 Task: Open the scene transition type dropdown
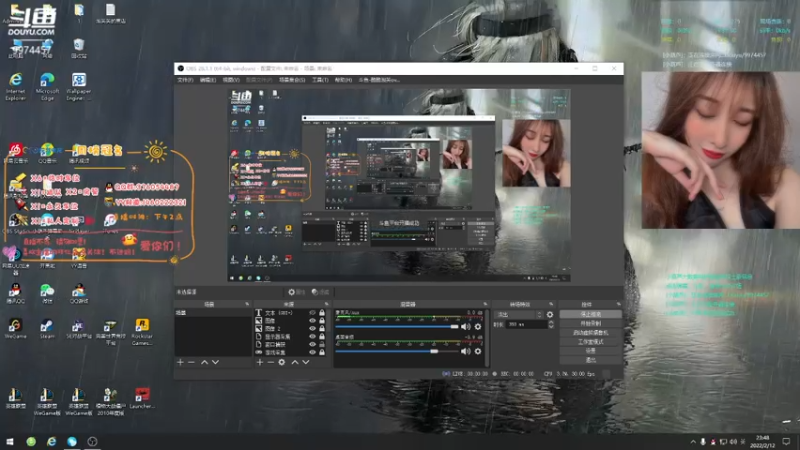click(x=520, y=314)
